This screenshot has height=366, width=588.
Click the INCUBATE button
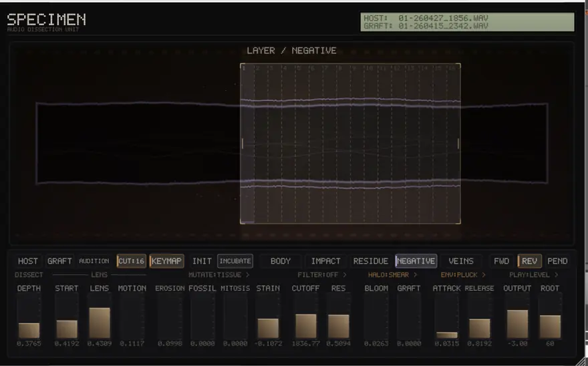[x=235, y=261]
